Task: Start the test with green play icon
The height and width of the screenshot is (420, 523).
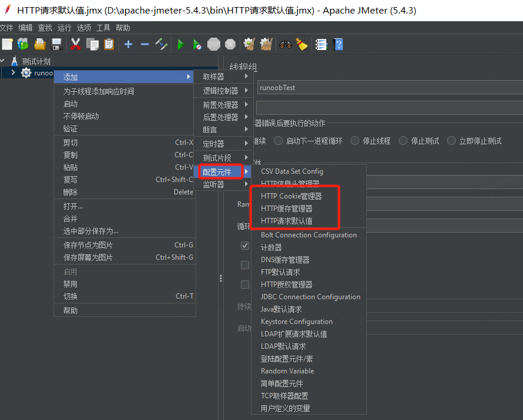Action: coord(181,44)
